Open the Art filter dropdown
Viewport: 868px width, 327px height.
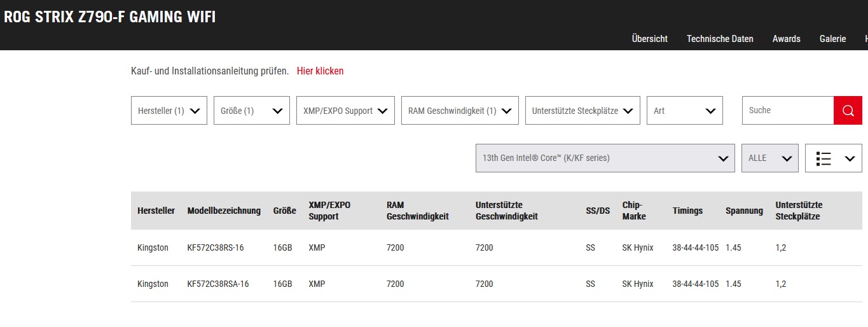(685, 111)
